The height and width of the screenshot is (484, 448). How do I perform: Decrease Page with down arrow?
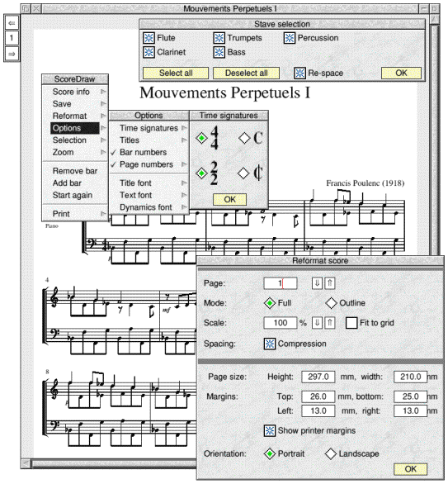pyautogui.click(x=317, y=283)
